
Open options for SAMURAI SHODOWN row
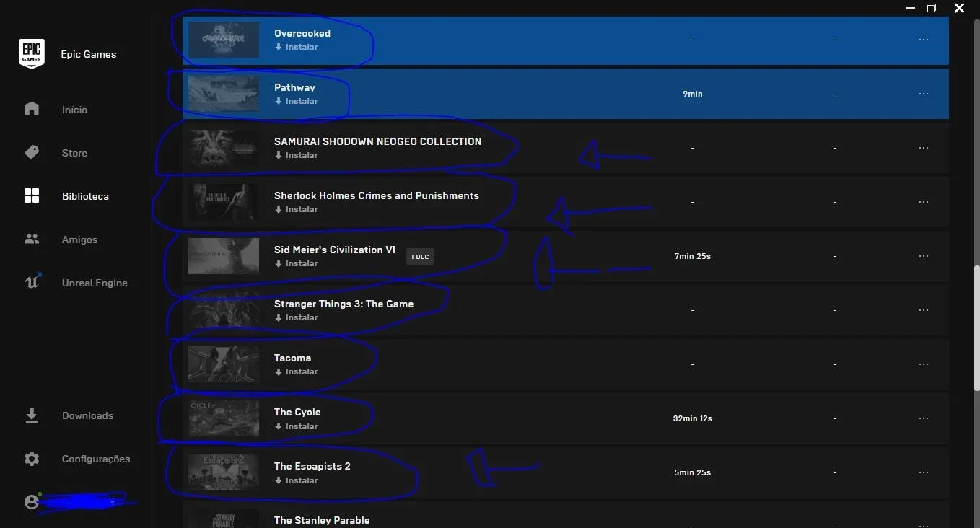(924, 148)
